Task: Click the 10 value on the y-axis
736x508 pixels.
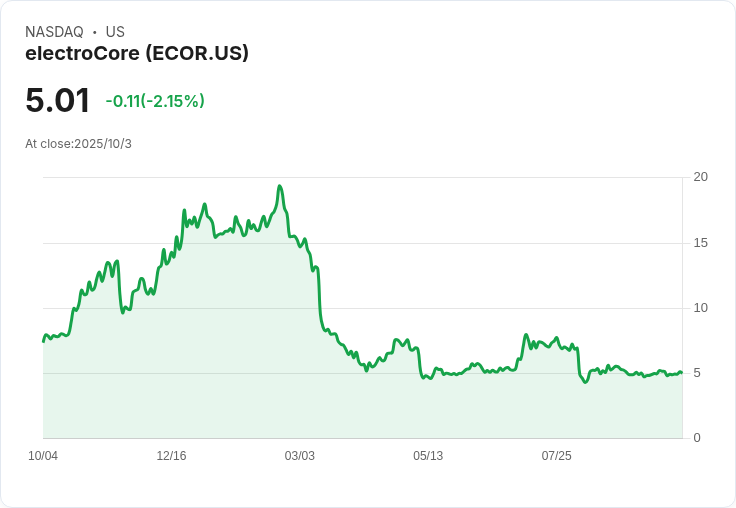Action: 700,308
